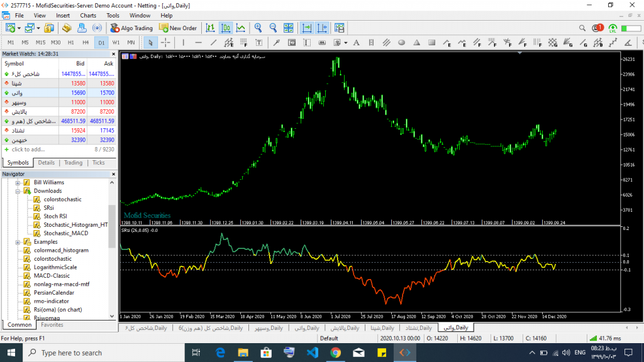Select the MACD-Classic indicator

pyautogui.click(x=52, y=276)
